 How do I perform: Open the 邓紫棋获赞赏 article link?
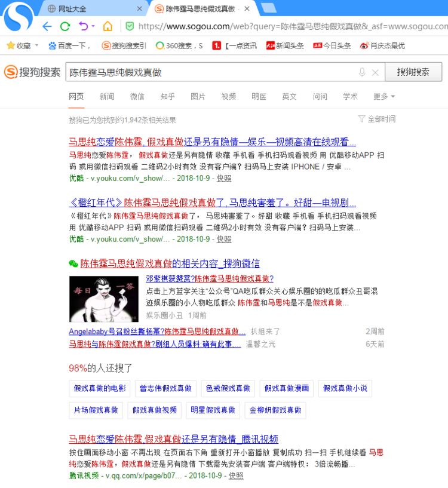[210, 278]
